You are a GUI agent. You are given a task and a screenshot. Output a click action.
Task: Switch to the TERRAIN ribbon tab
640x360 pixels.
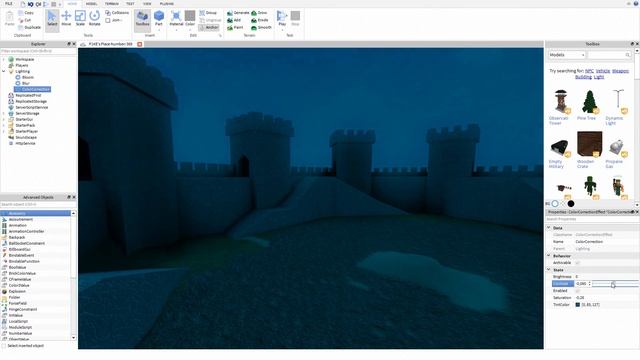point(112,4)
